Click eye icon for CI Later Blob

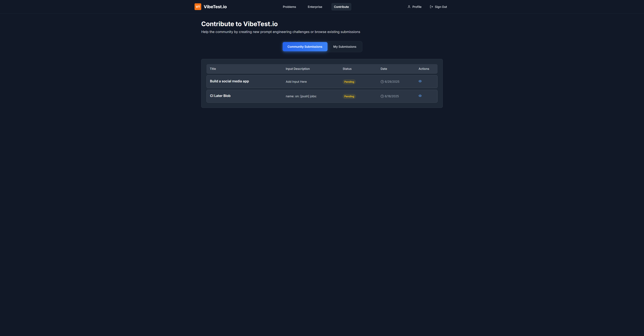(x=420, y=96)
